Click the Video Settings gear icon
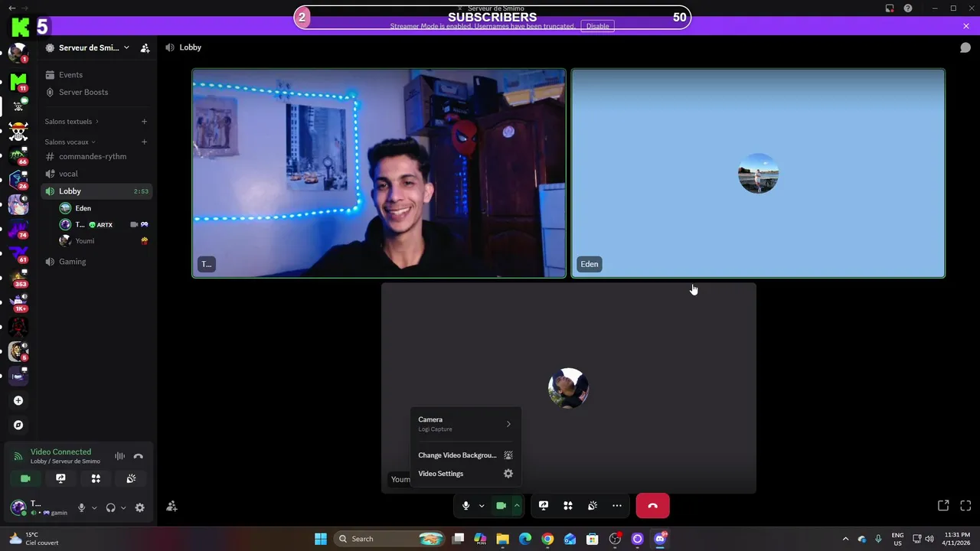 [x=508, y=474]
